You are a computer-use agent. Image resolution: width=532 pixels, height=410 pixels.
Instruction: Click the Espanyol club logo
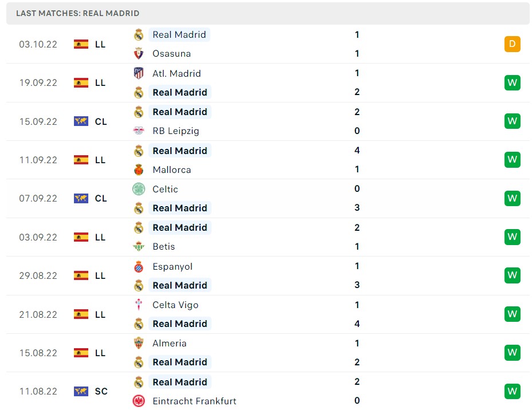[x=138, y=266]
